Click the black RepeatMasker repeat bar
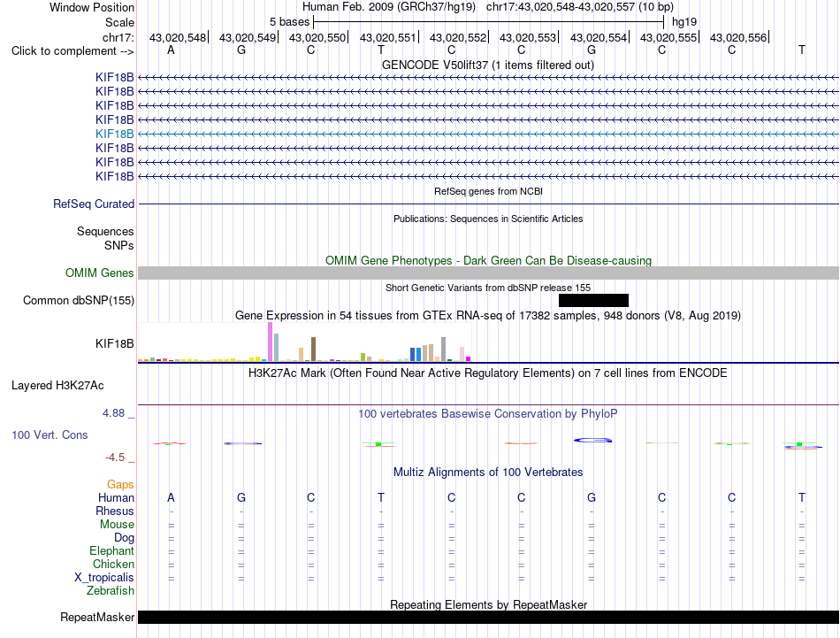This screenshot has width=840, height=638. (x=488, y=617)
